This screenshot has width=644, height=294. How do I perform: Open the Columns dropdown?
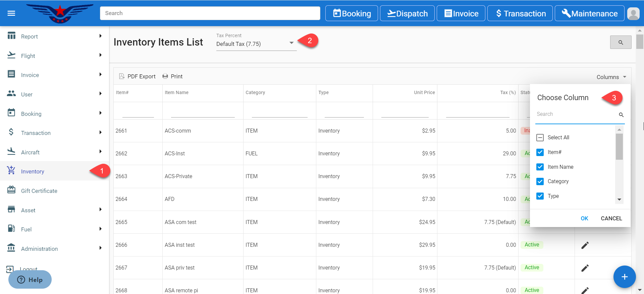pos(611,77)
